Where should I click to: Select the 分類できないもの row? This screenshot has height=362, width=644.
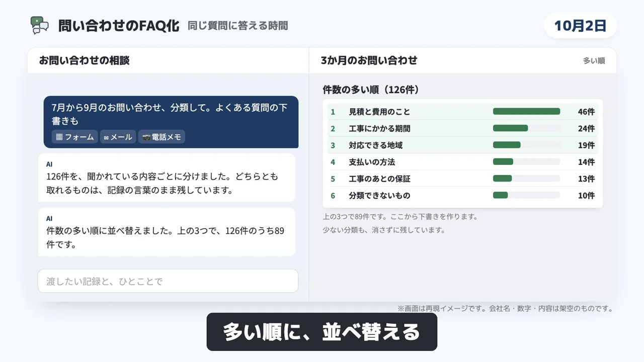coord(463,195)
